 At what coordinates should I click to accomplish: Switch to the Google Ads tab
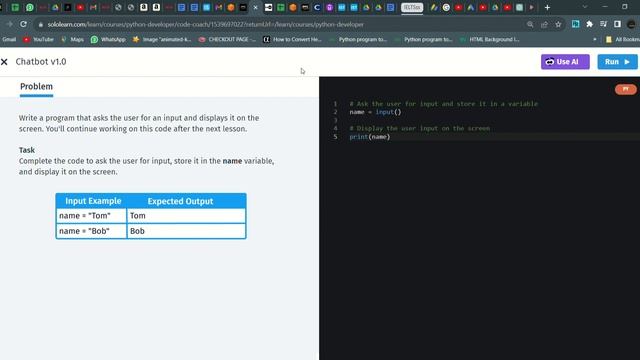click(x=471, y=7)
